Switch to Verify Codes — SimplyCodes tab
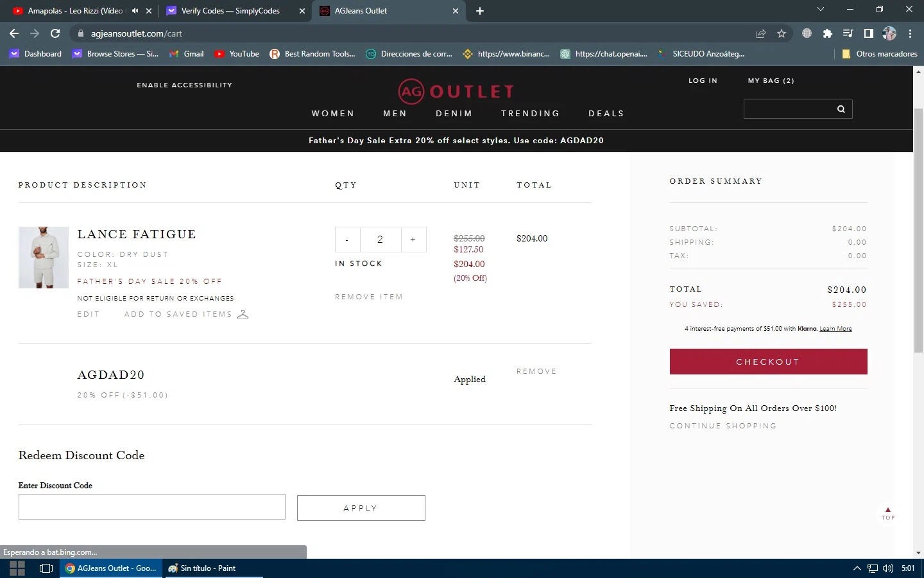The height and width of the screenshot is (578, 924). coord(230,11)
